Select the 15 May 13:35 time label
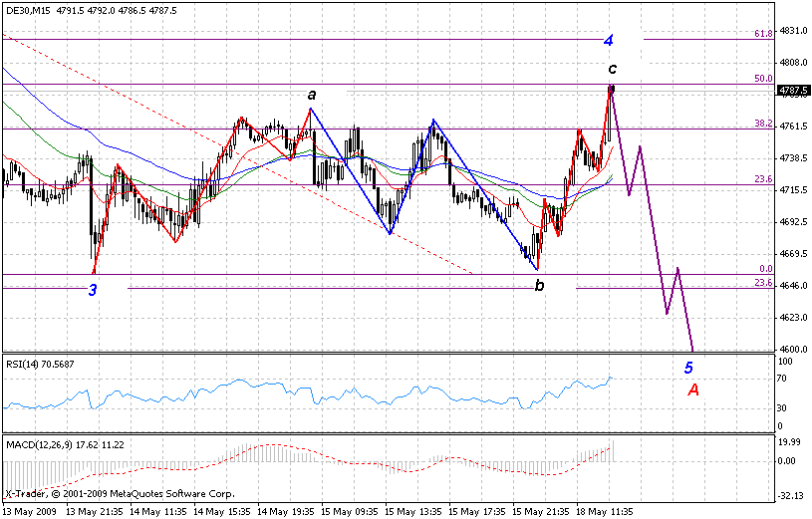Screen dimensions: 812x519 pos(413,510)
